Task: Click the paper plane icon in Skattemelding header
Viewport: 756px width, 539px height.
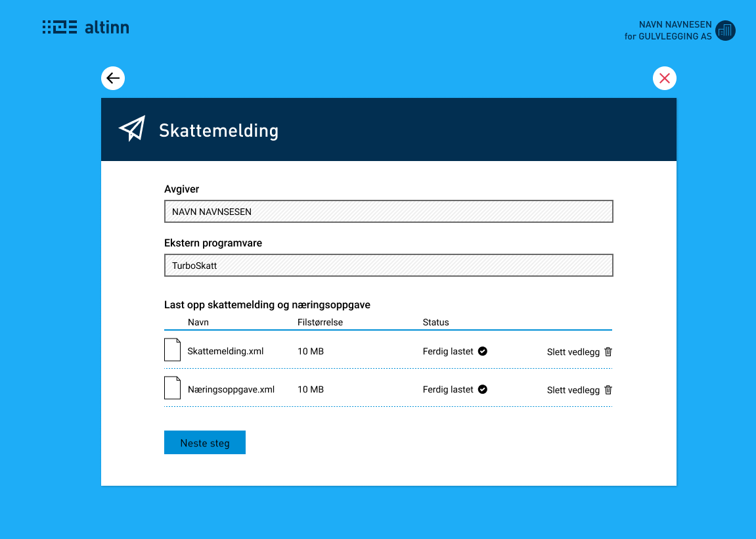Action: 131,128
